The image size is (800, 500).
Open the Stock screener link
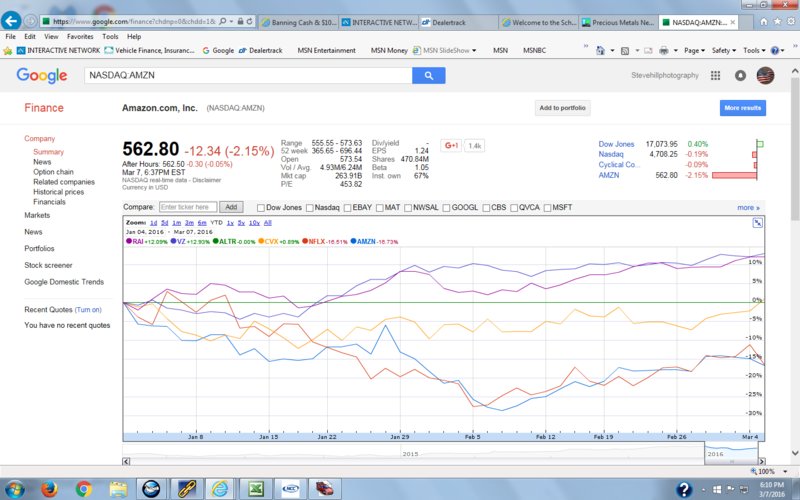coord(48,265)
